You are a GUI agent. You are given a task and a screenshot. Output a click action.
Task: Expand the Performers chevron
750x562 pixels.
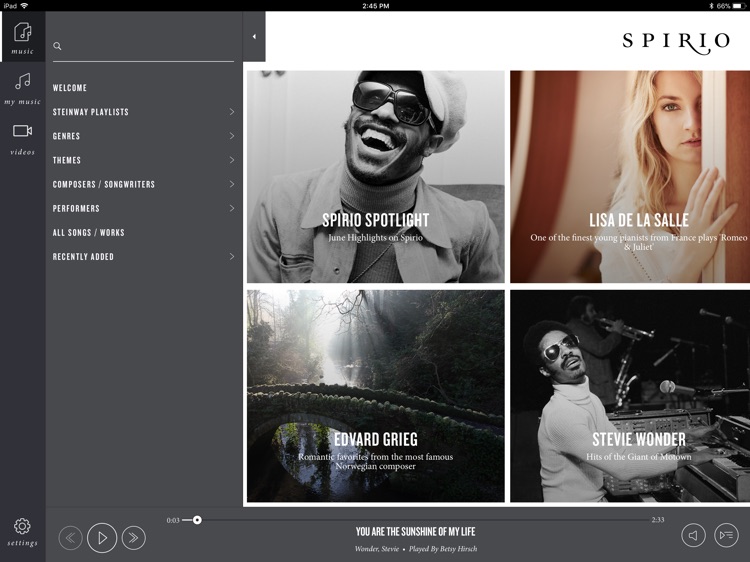click(232, 208)
